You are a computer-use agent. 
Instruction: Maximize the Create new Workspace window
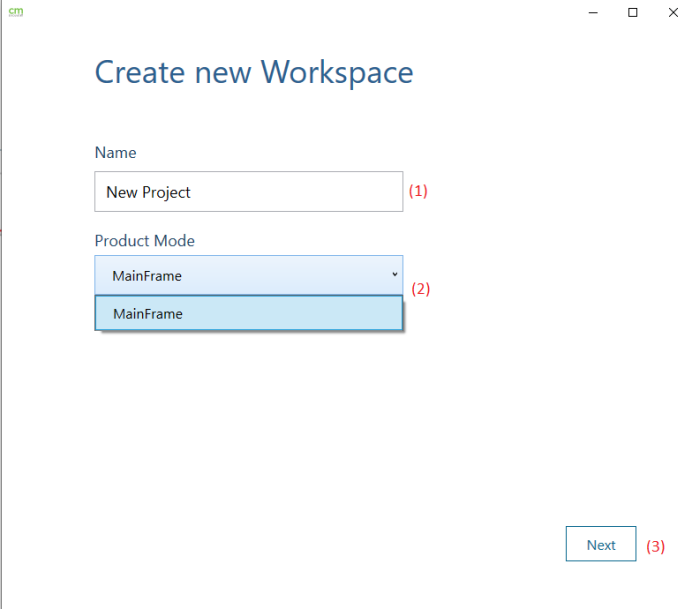point(632,12)
